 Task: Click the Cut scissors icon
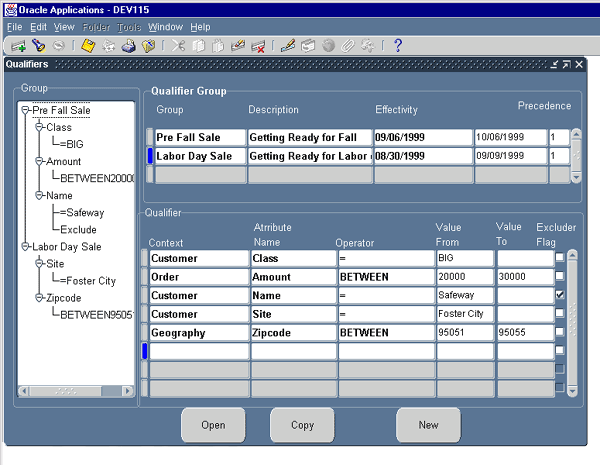click(x=177, y=46)
